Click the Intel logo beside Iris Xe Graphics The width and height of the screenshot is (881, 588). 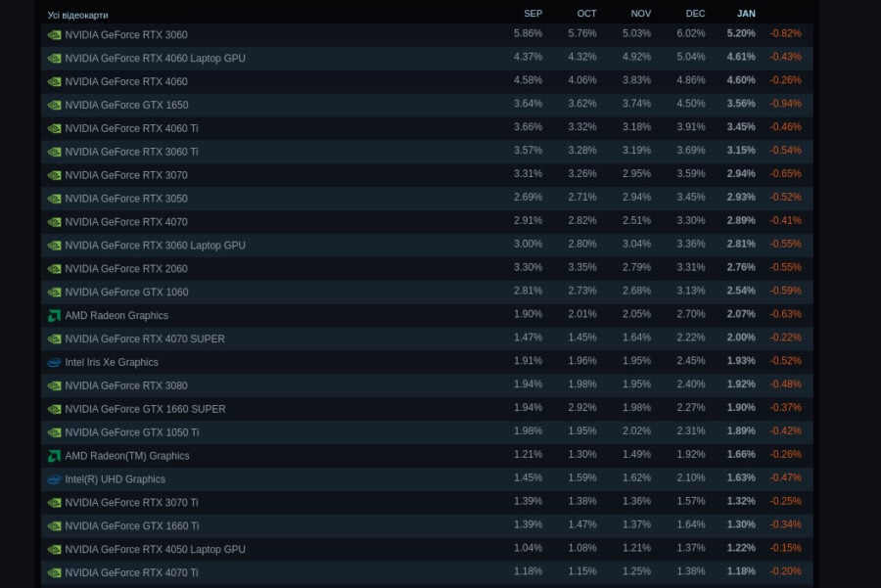click(55, 363)
